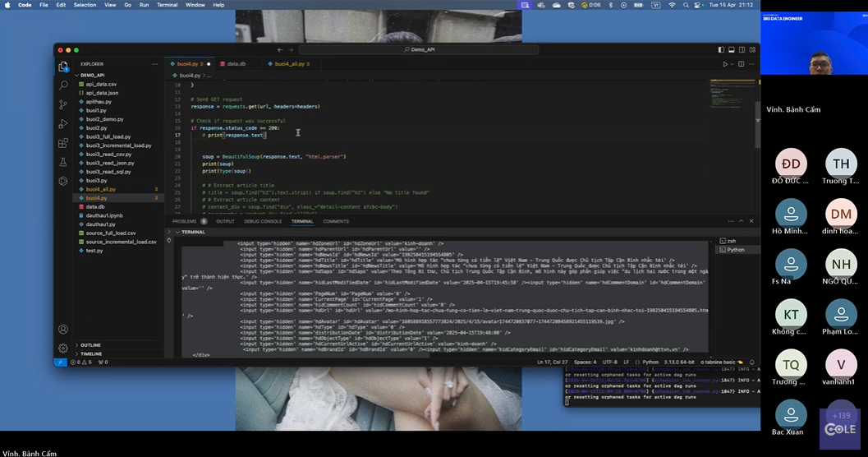Click the editor minimap preview

[x=732, y=95]
